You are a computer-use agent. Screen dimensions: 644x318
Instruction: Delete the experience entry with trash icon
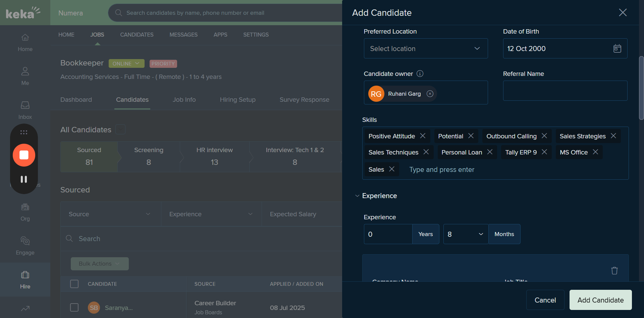point(614,271)
